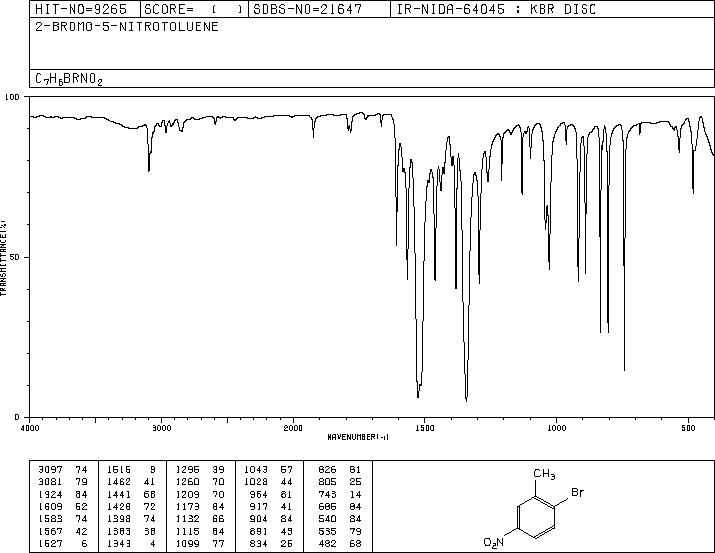Click the 1462 wavenumber entry
Screen dimensions: 715x553
119,482
